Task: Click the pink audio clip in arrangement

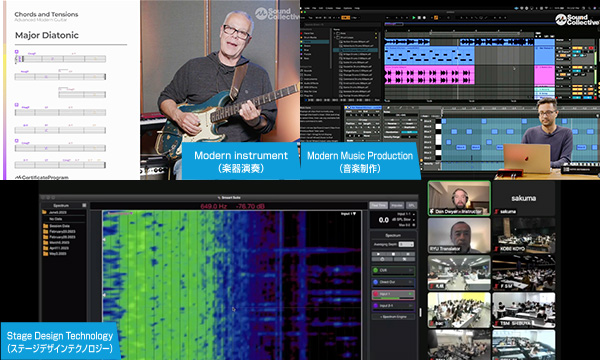Action: (x=429, y=74)
